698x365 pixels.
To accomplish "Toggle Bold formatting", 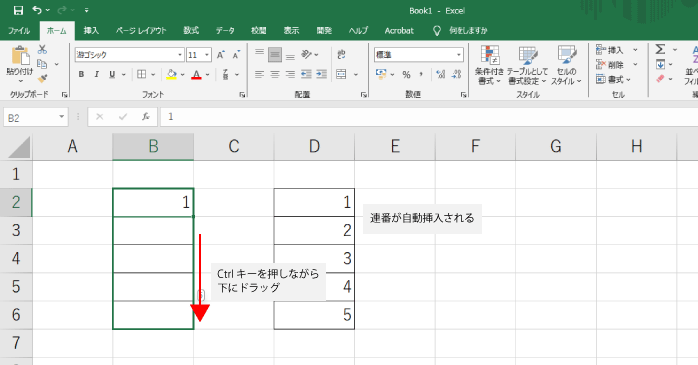I will [81, 74].
